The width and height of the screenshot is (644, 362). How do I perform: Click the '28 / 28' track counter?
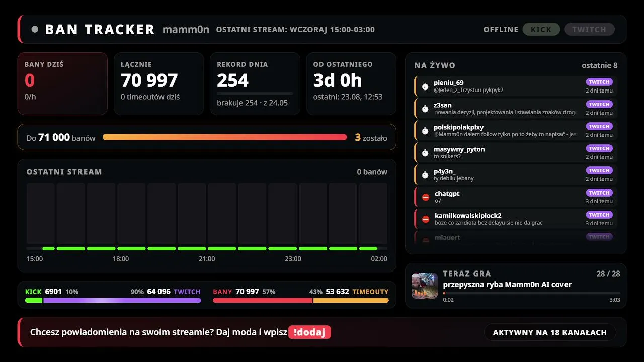[608, 274]
